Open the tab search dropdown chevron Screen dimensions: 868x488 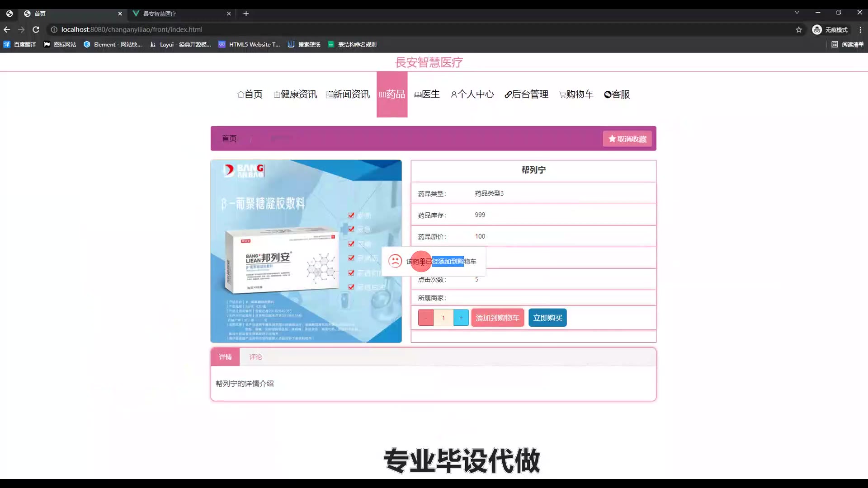tap(797, 12)
